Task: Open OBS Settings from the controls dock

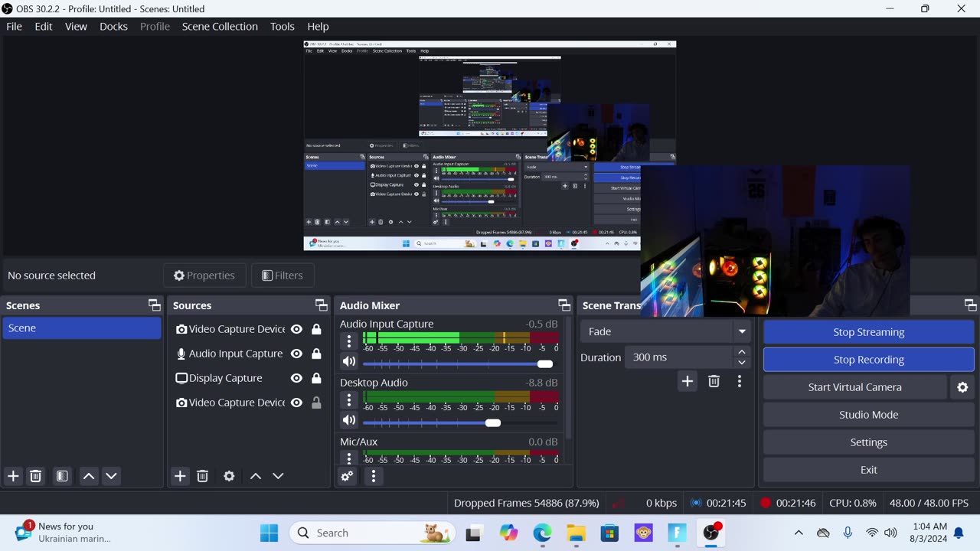Action: click(868, 442)
